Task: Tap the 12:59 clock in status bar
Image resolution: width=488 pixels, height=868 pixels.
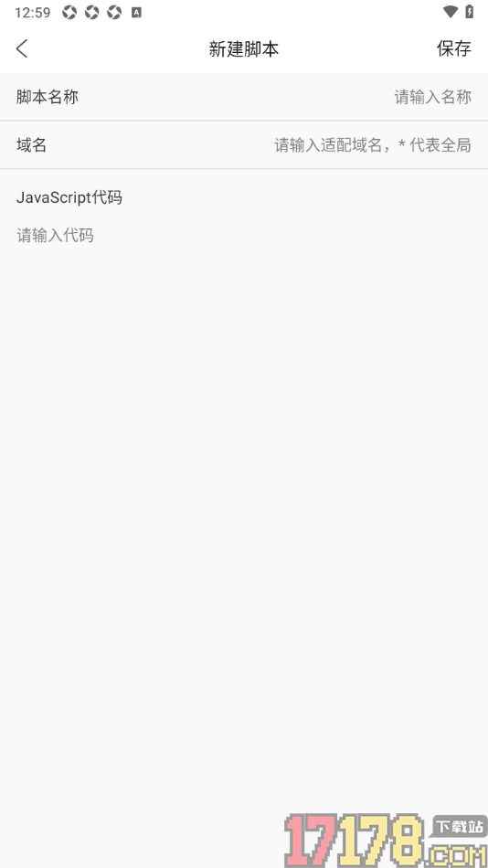Action: [32, 12]
